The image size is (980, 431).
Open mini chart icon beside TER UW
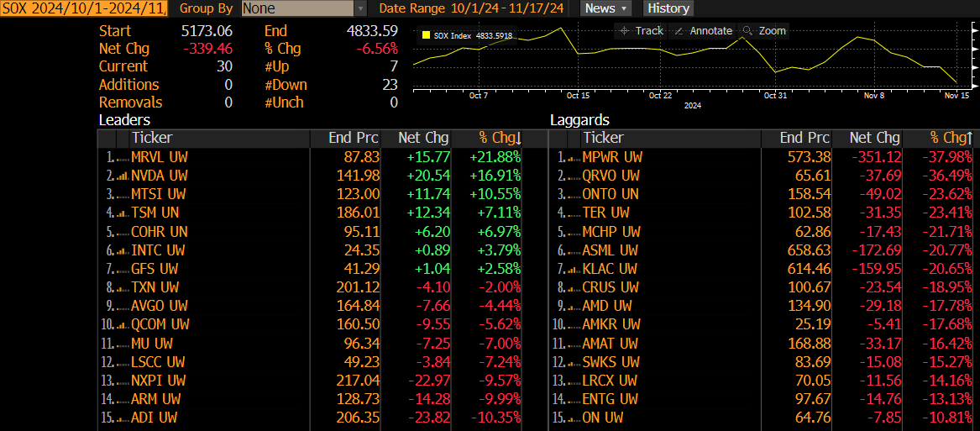tap(573, 214)
